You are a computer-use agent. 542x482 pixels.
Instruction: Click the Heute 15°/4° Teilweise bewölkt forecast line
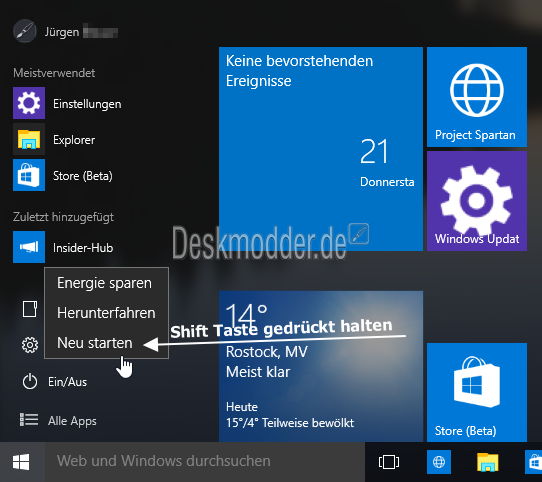290,415
